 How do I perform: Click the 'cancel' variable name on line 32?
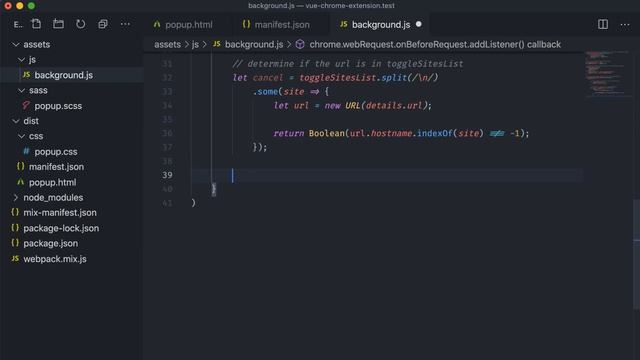point(268,78)
